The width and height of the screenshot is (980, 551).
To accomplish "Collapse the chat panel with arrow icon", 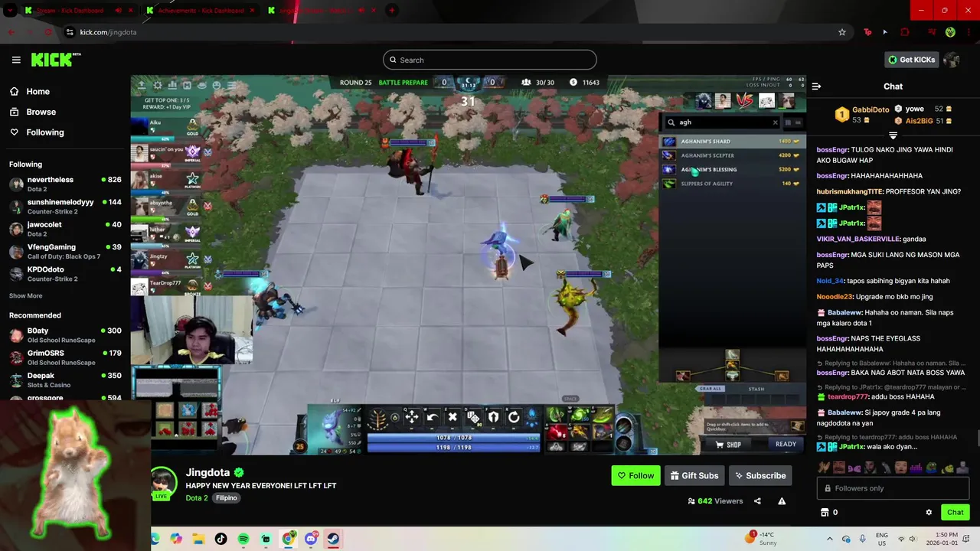I will (x=816, y=86).
